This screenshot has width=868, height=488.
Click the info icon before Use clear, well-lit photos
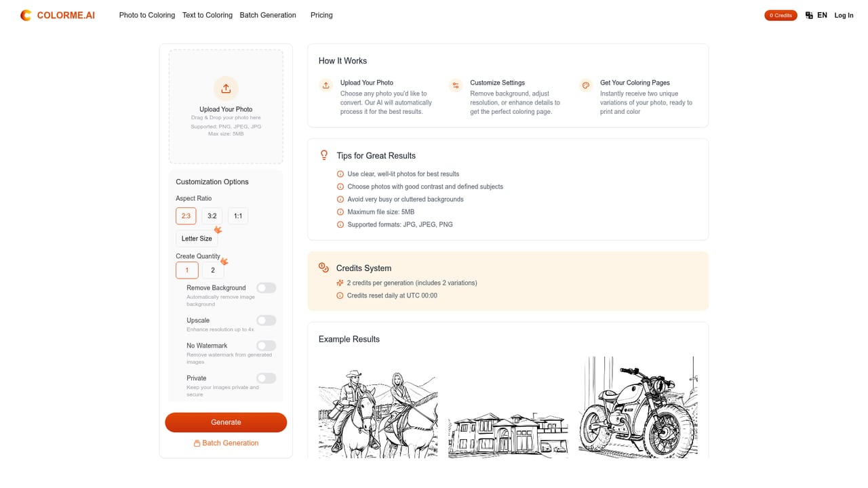(x=341, y=174)
